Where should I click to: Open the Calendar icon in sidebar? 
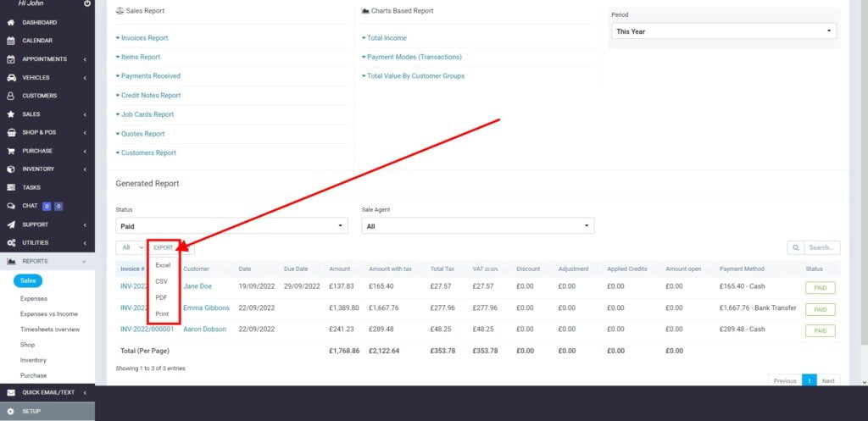10,41
